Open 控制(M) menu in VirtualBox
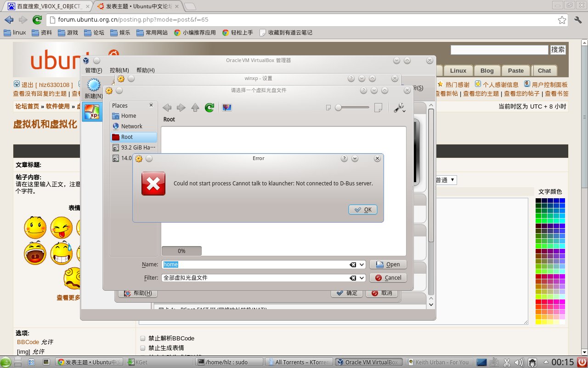 click(x=119, y=70)
